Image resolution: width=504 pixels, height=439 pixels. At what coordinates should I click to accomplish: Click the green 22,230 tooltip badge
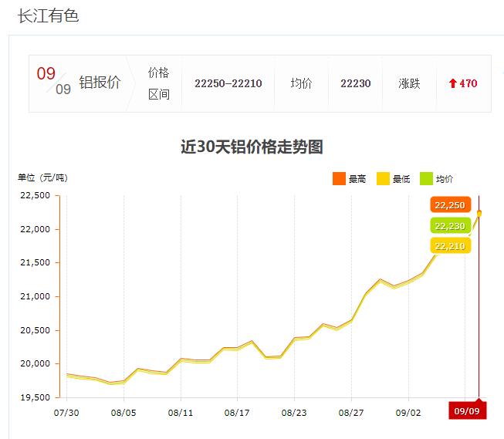point(450,225)
